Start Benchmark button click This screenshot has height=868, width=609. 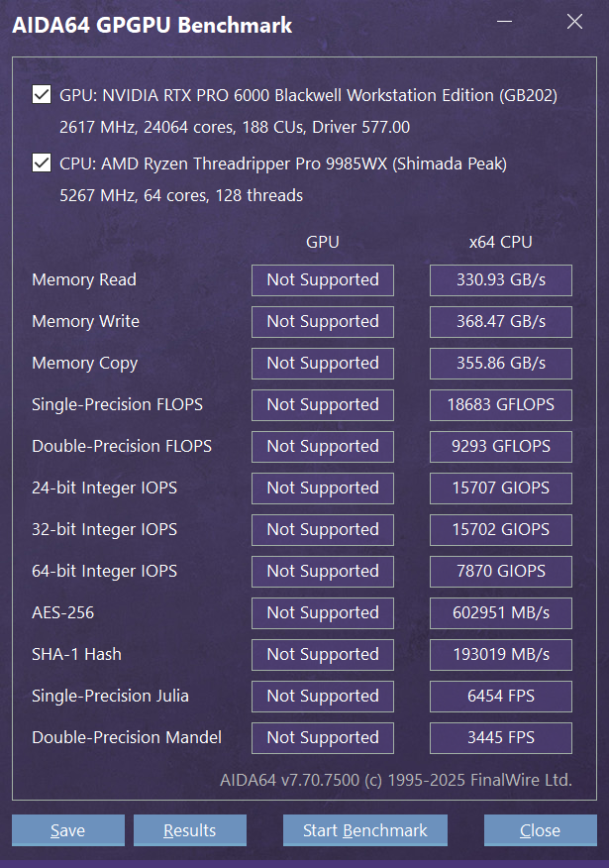[x=365, y=829]
